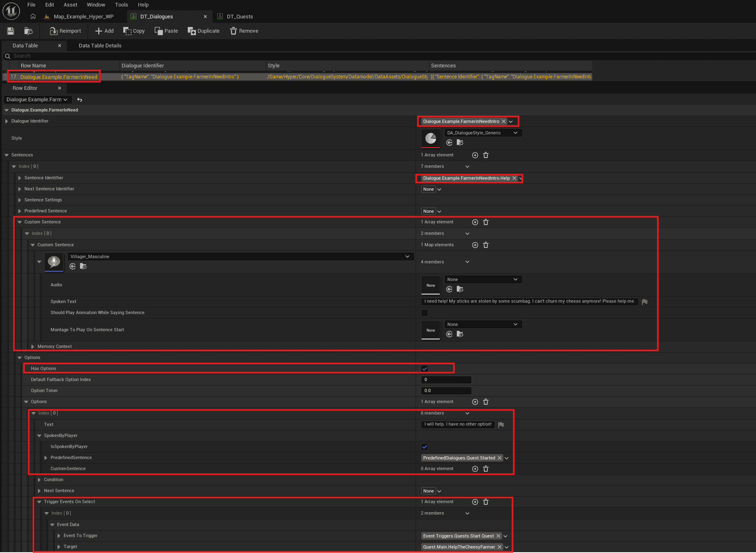Expand the Dialogue Identifier property

click(7, 121)
